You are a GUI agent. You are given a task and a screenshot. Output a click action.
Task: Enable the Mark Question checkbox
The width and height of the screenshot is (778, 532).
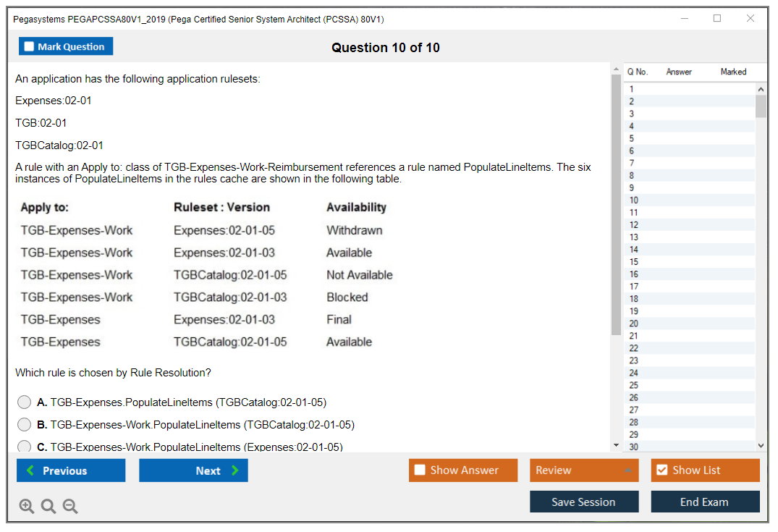coord(29,47)
